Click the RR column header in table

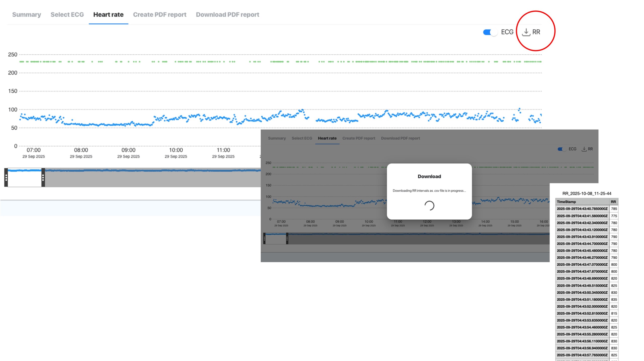coord(613,202)
